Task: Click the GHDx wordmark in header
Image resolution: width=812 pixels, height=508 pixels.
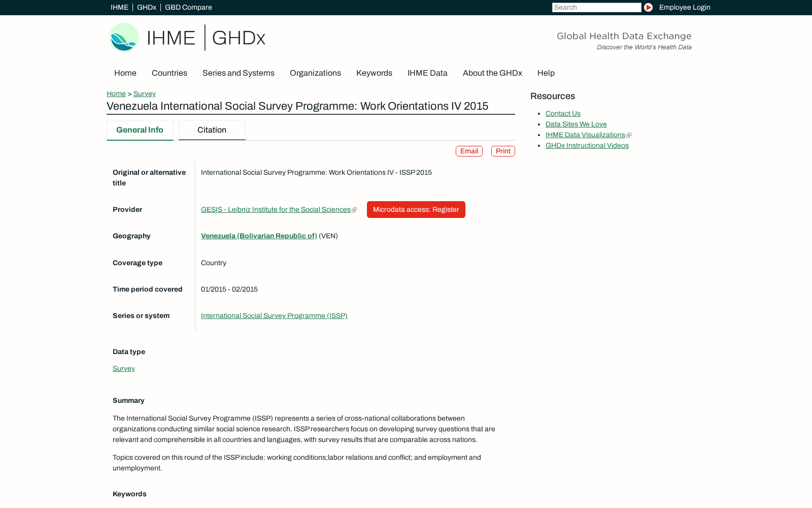Action: 239,38
